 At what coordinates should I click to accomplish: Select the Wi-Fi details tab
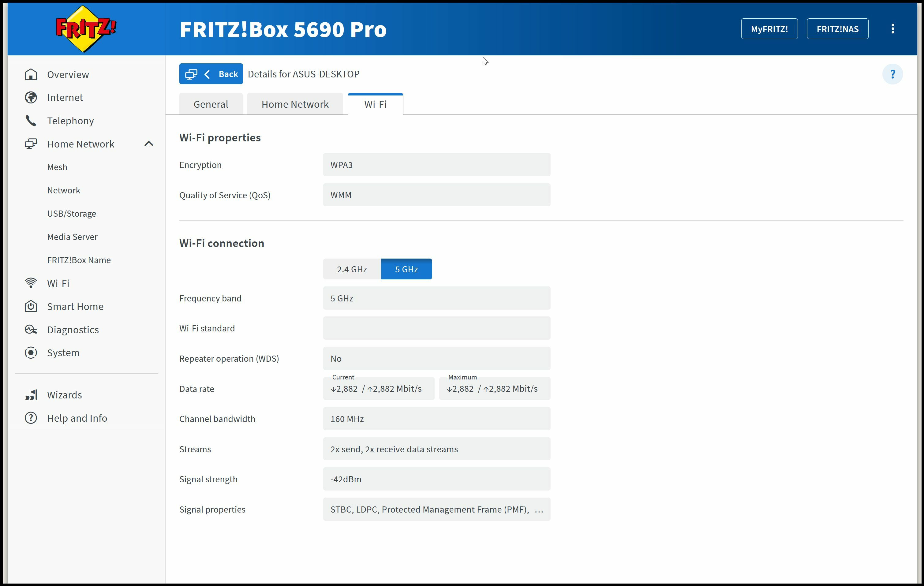(375, 104)
